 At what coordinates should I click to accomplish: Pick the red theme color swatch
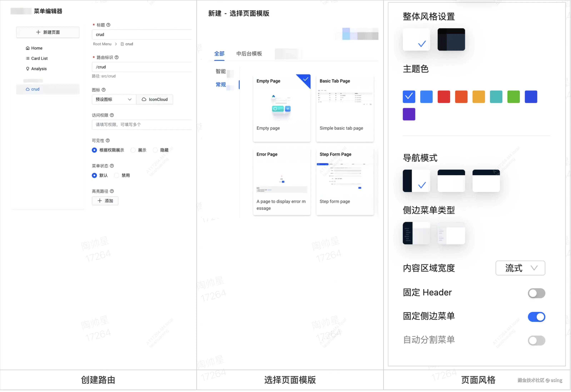[444, 97]
